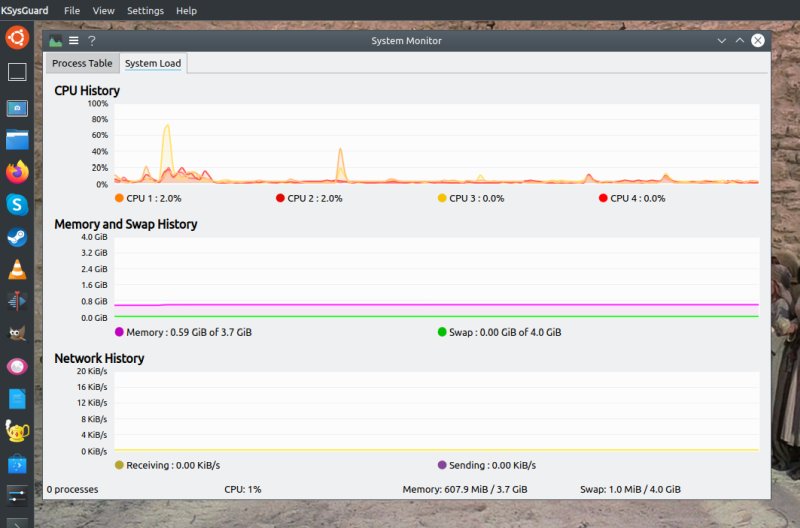This screenshot has height=528, width=800.
Task: Minimize the System Monitor window
Action: click(x=721, y=40)
